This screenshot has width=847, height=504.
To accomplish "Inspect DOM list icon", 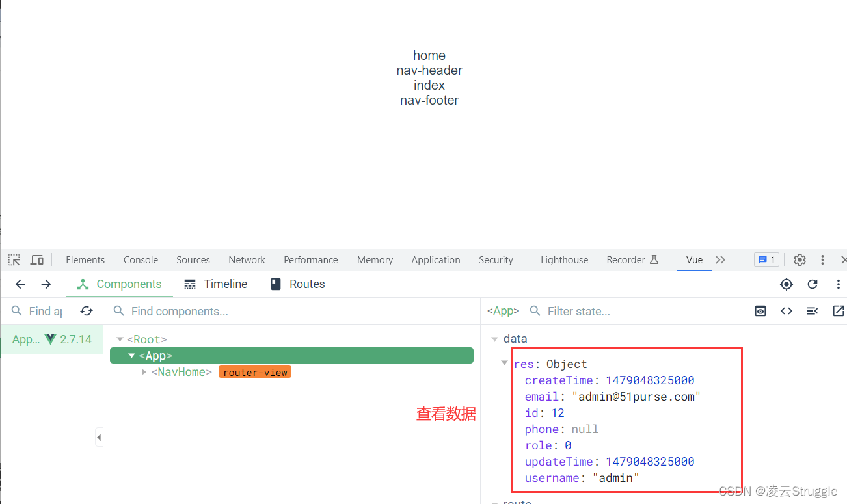I will (813, 311).
